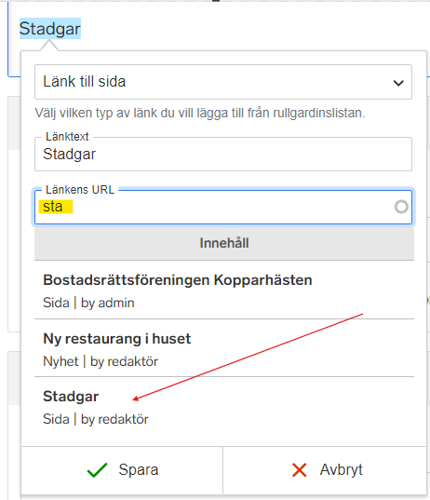Select the Innehåll results header
Viewport: 430px width, 500px height.
click(224, 243)
